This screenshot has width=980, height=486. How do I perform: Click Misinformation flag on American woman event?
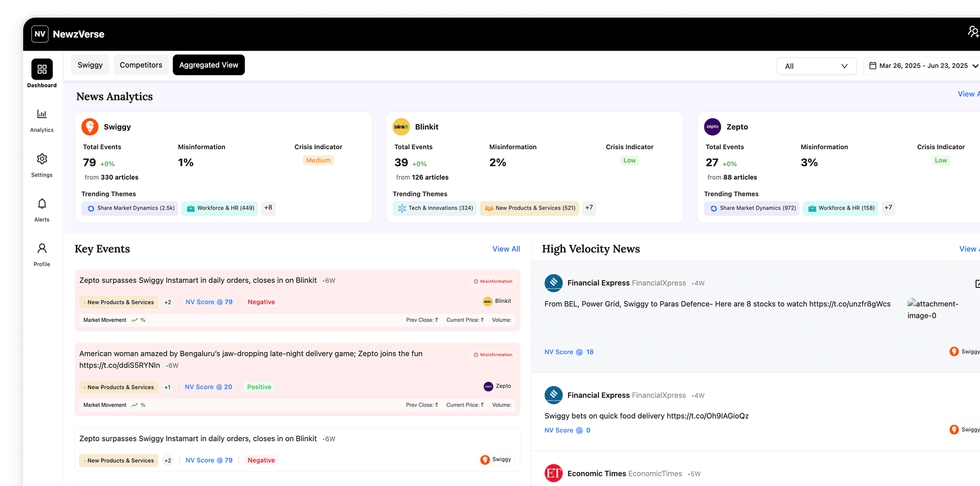click(x=493, y=355)
